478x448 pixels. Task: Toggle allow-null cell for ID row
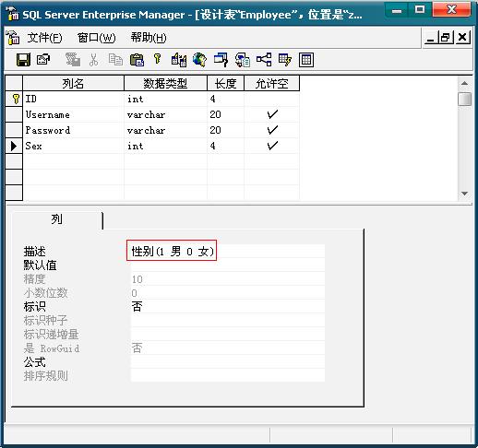pos(272,99)
